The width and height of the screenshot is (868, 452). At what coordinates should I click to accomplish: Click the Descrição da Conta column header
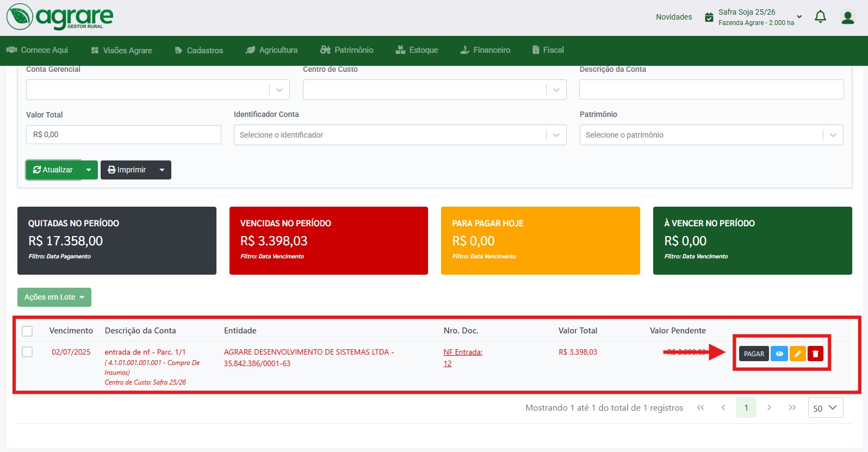pyautogui.click(x=140, y=331)
